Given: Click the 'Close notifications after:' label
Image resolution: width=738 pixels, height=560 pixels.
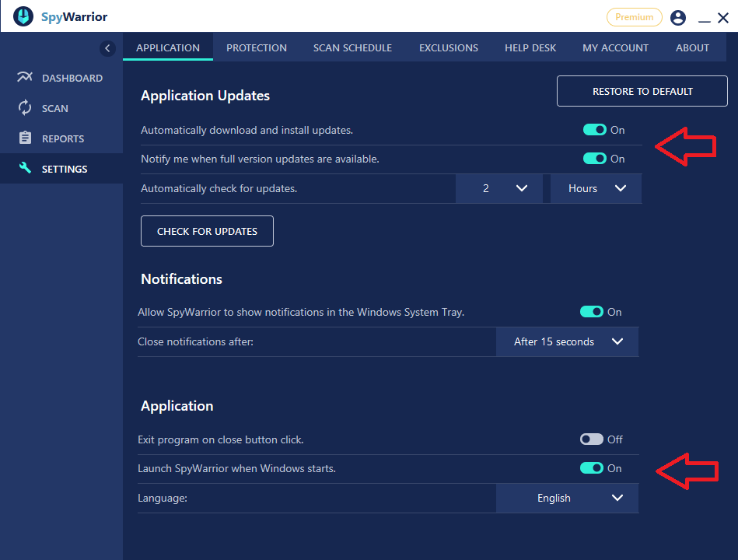Looking at the screenshot, I should pyautogui.click(x=195, y=341).
